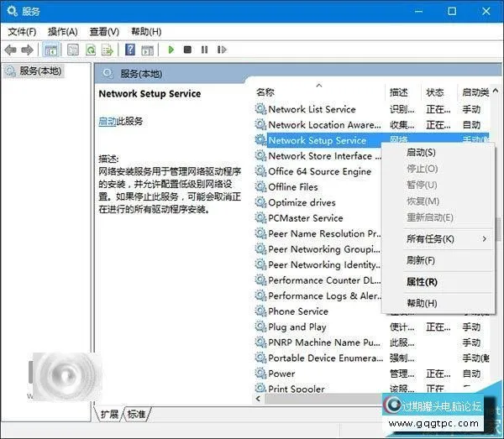This screenshot has width=504, height=439.
Task: Click the export list toolbar icon
Action: pos(107,50)
